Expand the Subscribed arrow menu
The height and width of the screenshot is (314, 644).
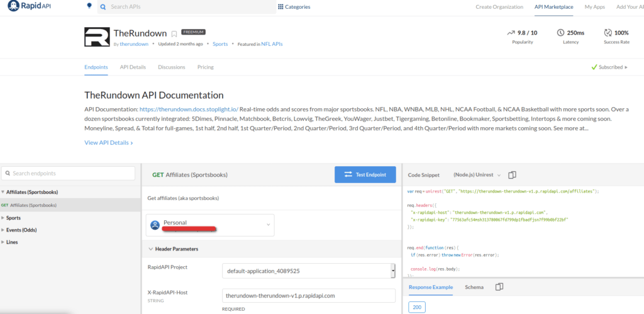click(x=626, y=67)
